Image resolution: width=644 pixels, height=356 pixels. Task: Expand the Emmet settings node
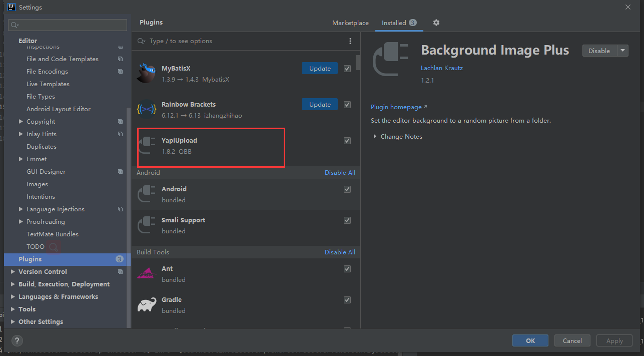pos(21,159)
